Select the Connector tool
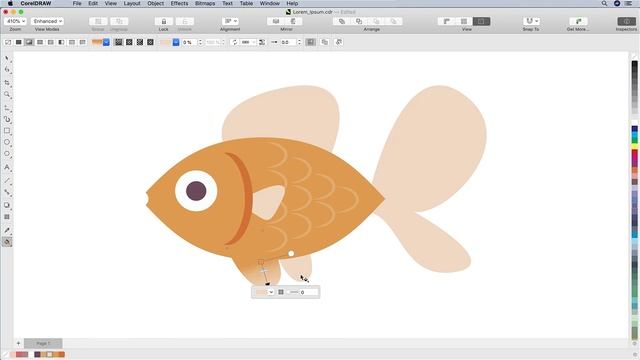 pos(7,192)
